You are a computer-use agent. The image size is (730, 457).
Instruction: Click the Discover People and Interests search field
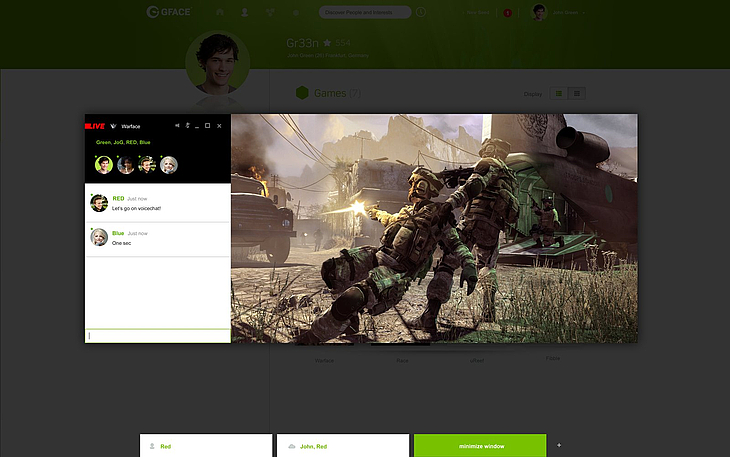[x=365, y=12]
